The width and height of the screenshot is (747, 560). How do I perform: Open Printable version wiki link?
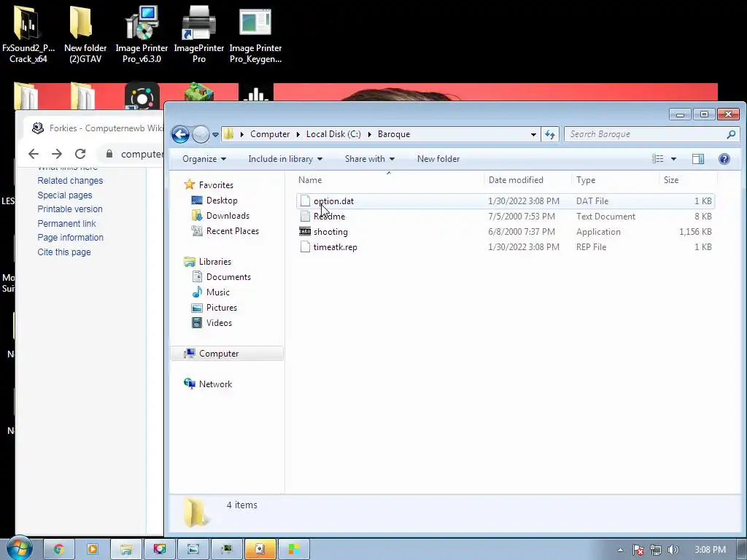pos(69,209)
